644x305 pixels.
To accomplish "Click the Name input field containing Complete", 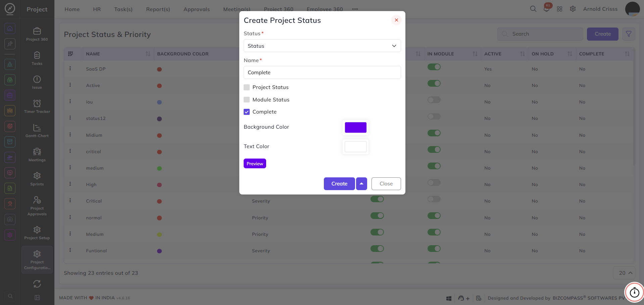I will tap(322, 73).
